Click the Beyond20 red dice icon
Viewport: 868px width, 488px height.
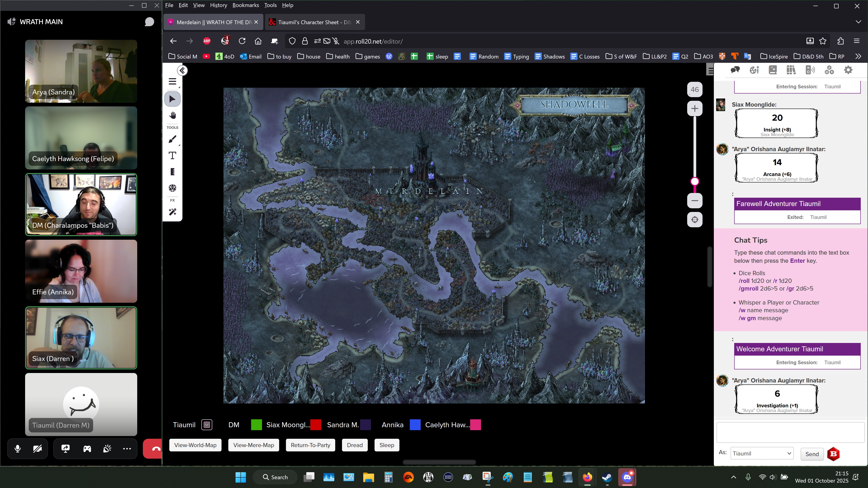tap(833, 454)
